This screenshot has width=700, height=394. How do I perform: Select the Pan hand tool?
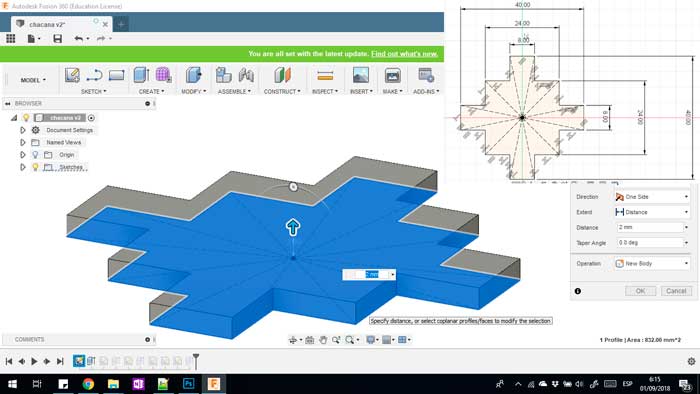(323, 340)
